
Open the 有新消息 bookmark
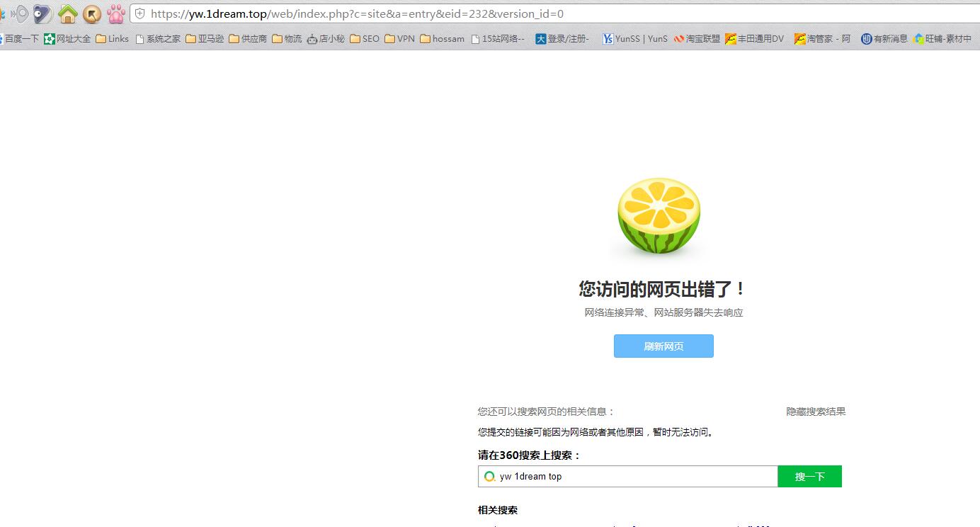pos(884,39)
